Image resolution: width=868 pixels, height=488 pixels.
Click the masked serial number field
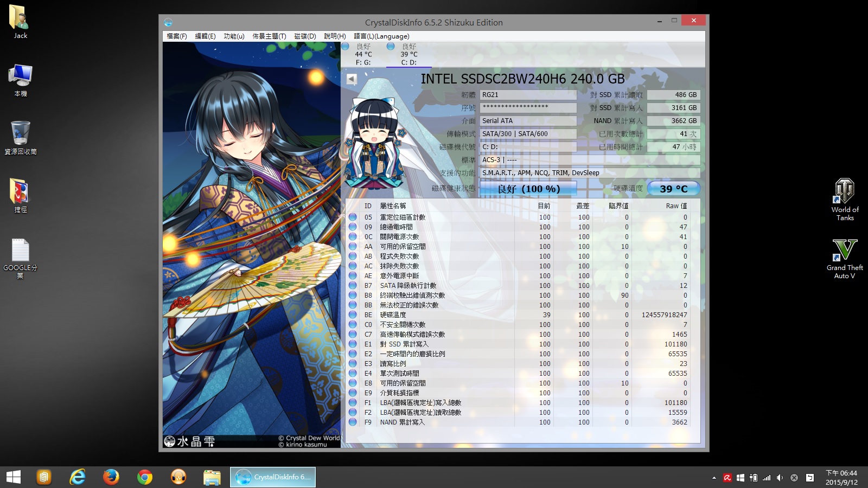528,108
